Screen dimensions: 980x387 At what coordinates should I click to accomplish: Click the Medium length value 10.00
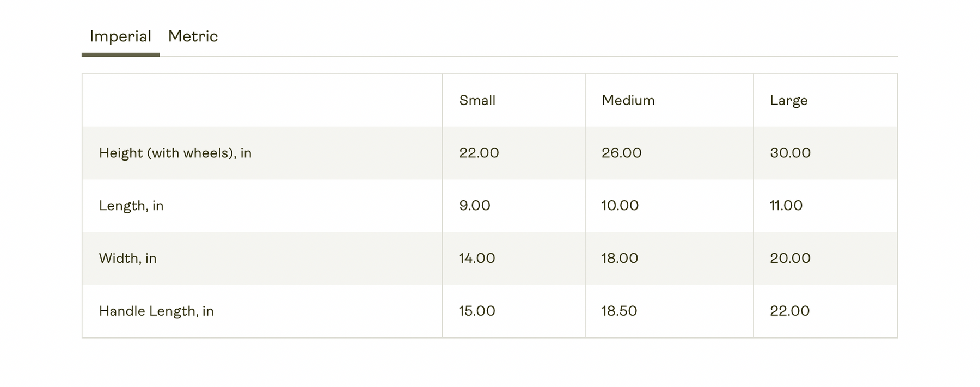pos(620,206)
